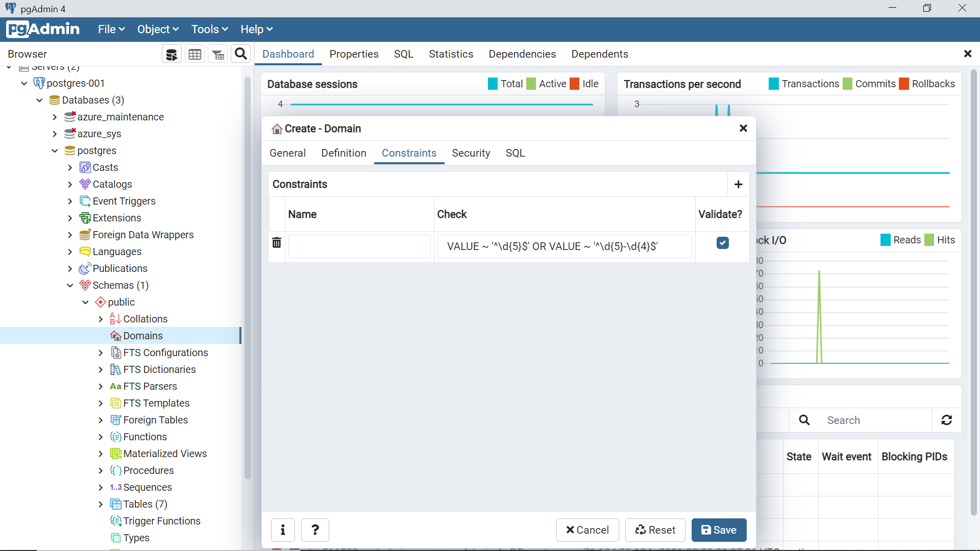
Task: Click the constraint Name input field
Action: pyautogui.click(x=359, y=246)
